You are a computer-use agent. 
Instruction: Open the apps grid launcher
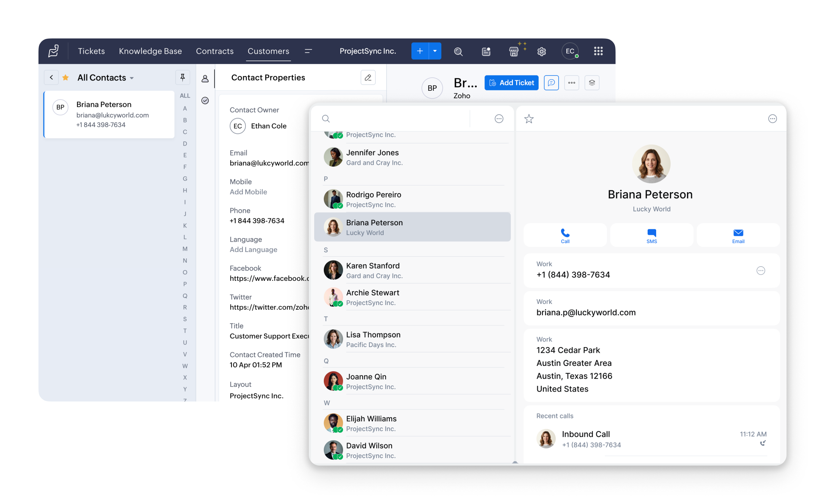(x=598, y=51)
